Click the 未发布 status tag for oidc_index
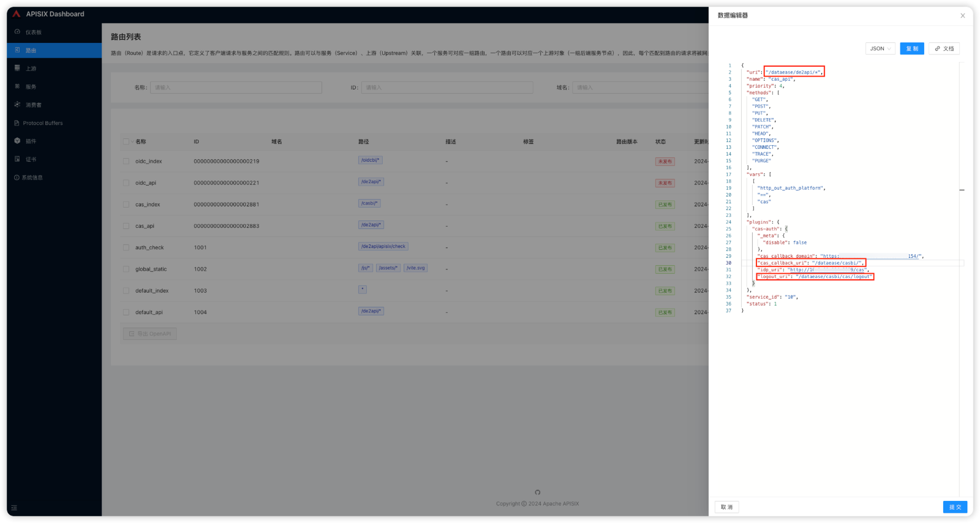 (665, 162)
